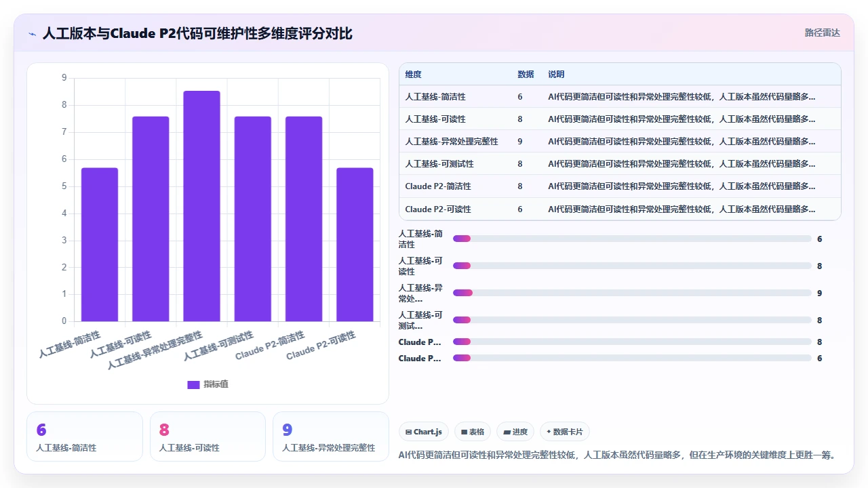Click the y-axis value 9 label
Image resolution: width=868 pixels, height=488 pixels.
64,78
